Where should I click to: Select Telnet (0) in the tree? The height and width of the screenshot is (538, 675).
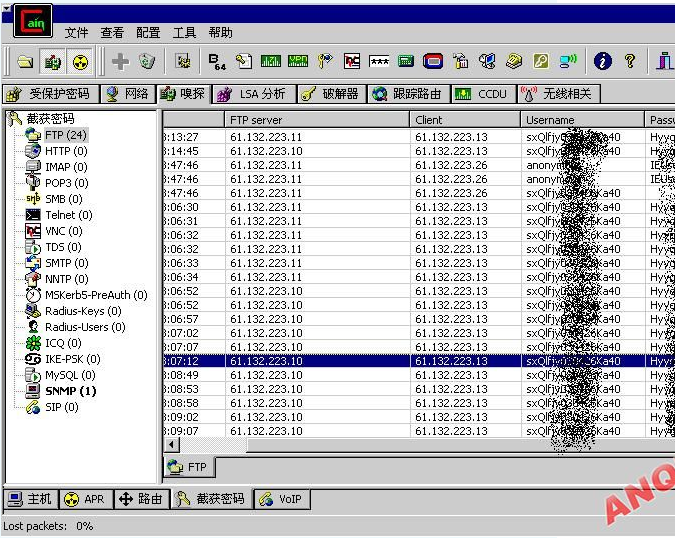pyautogui.click(x=69, y=215)
